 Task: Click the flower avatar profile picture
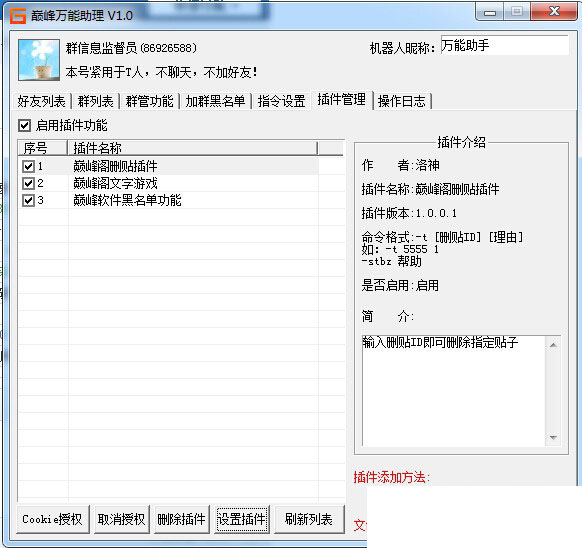tap(39, 60)
